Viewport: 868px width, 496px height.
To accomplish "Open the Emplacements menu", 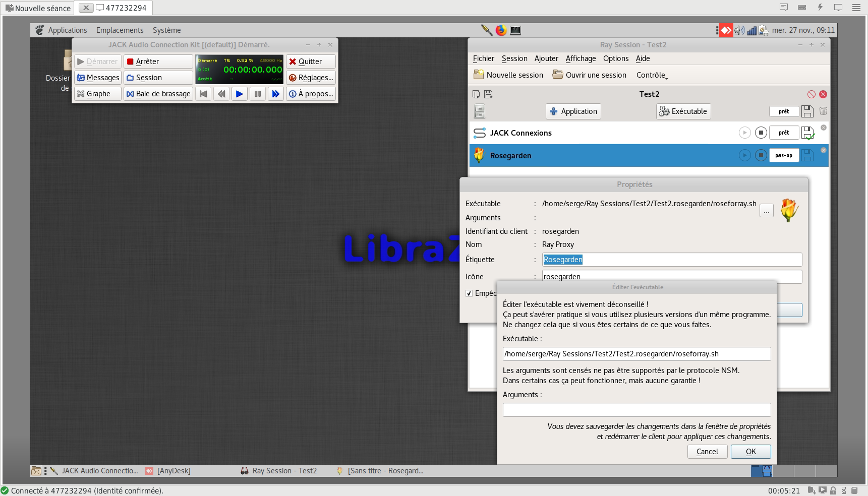I will pos(120,30).
